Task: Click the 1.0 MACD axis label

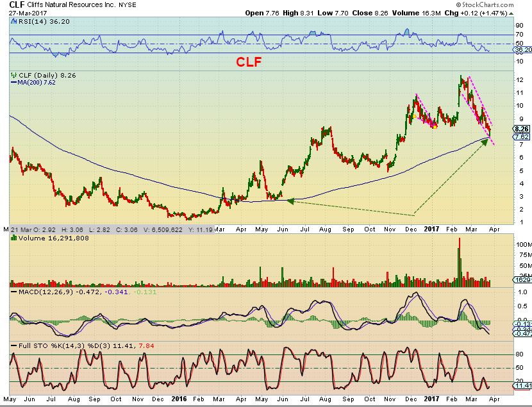Action: pos(522,292)
